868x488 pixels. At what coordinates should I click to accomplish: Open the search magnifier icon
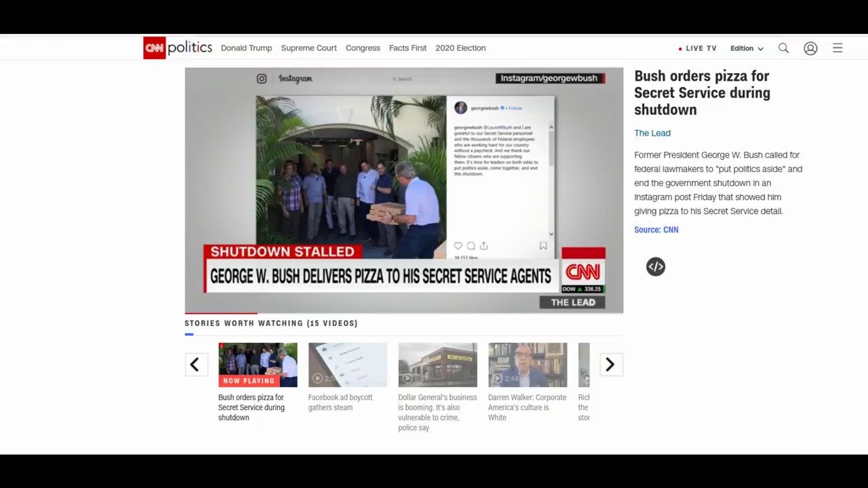click(x=783, y=48)
